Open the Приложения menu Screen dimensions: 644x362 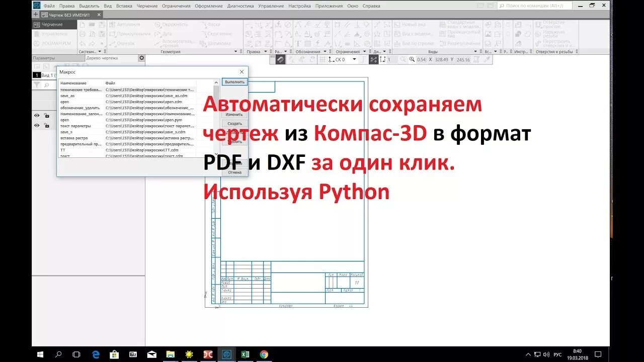tap(329, 6)
